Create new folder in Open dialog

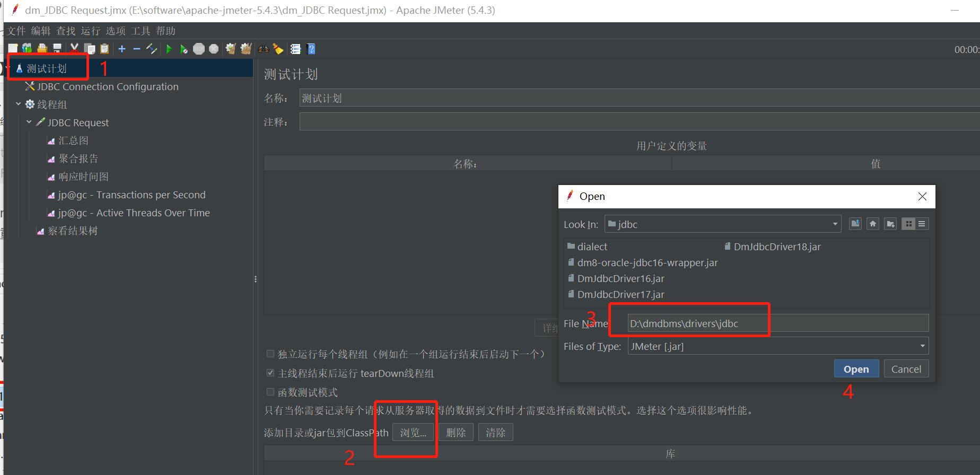890,224
